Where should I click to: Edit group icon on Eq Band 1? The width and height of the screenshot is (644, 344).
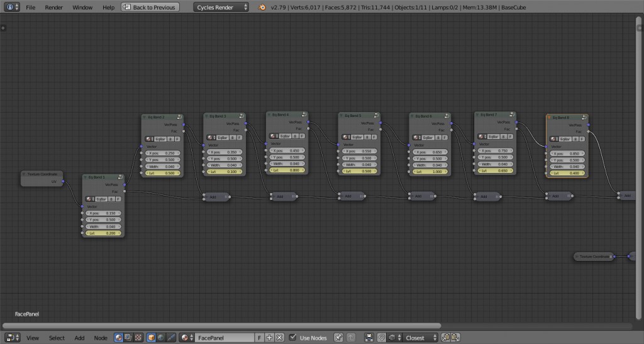pyautogui.click(x=120, y=177)
